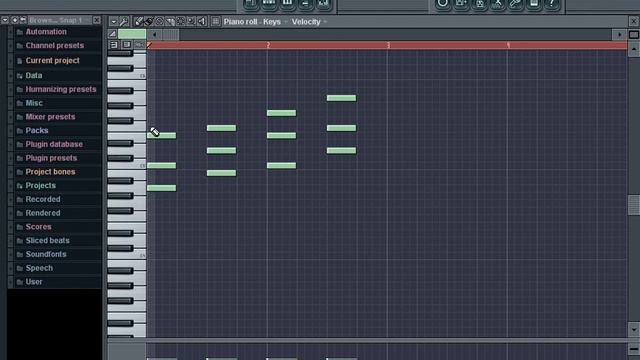Viewport: 640px width, 360px height.
Task: Close the piano roll window
Action: point(633,21)
